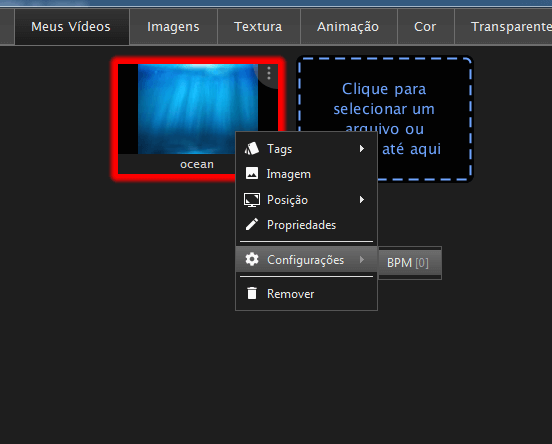Click the pencil icon beside Propriedades
The width and height of the screenshot is (552, 444).
point(252,224)
